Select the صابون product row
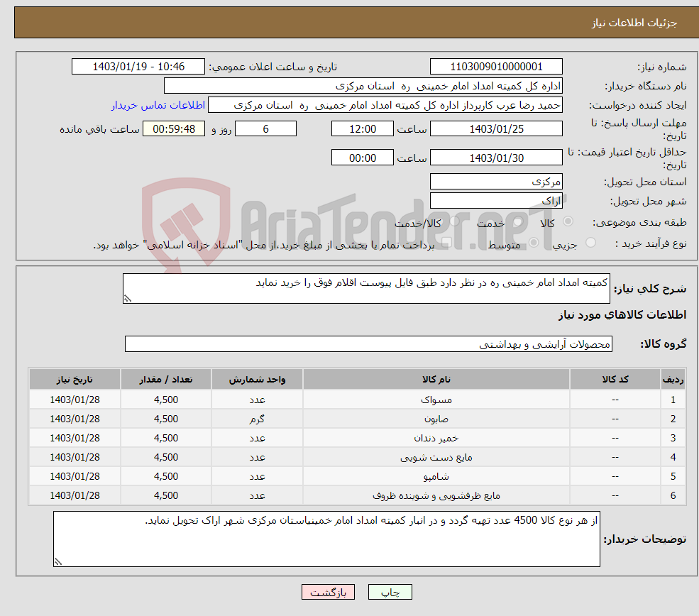The height and width of the screenshot is (616, 699). pyautogui.click(x=358, y=419)
